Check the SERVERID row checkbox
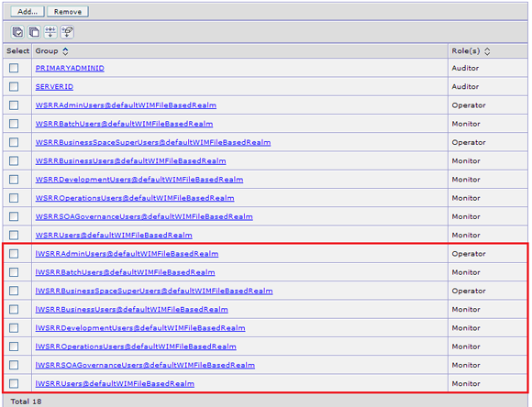The width and height of the screenshot is (532, 407). click(14, 87)
